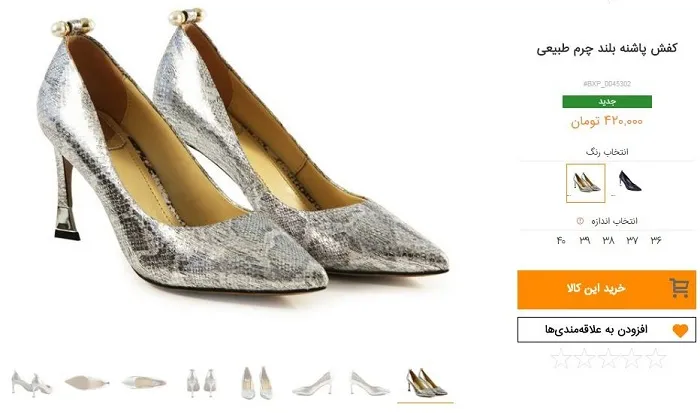700x413 pixels.
Task: Open the currently selected gold-lined pair thumbnail
Action: (425, 383)
